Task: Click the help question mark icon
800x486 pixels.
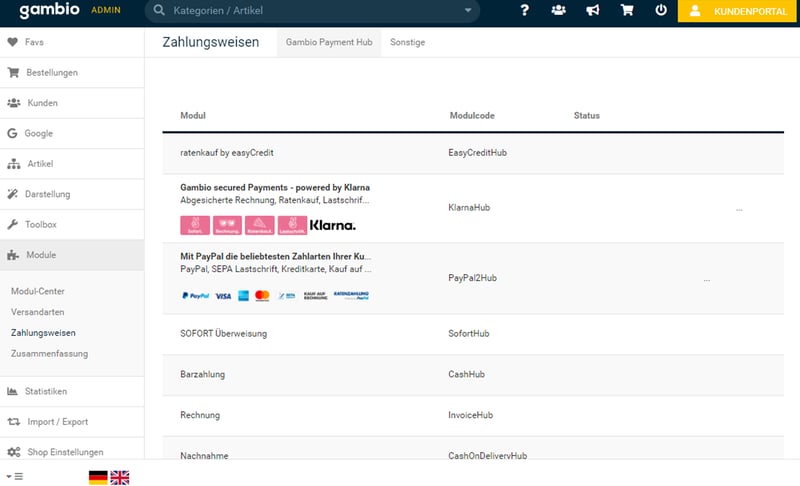Action: coord(524,11)
